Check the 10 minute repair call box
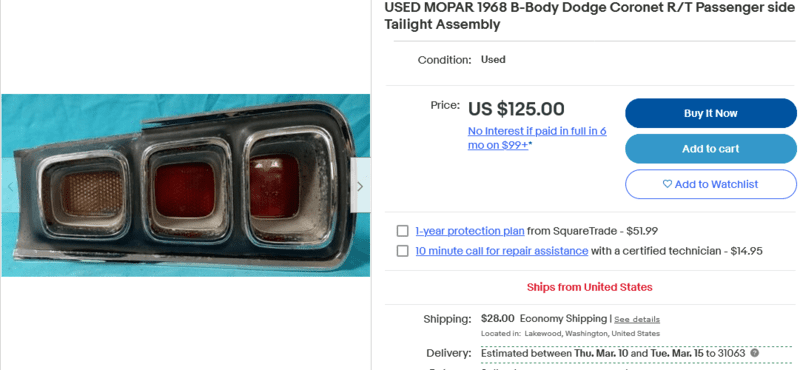 (403, 251)
